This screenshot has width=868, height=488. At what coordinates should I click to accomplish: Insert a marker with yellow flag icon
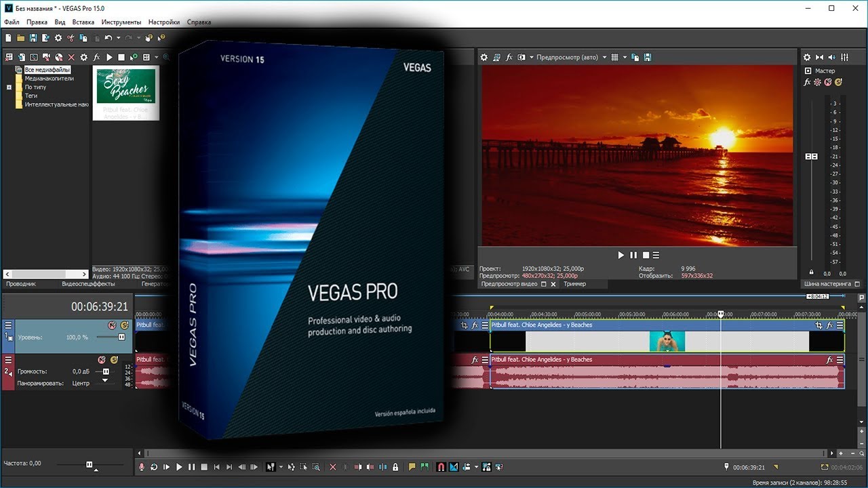point(412,467)
